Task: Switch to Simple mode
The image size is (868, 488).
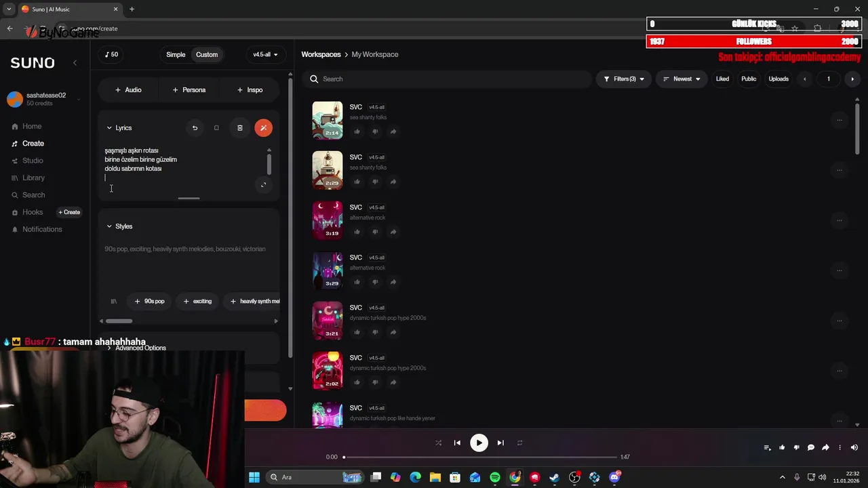Action: tap(176, 55)
